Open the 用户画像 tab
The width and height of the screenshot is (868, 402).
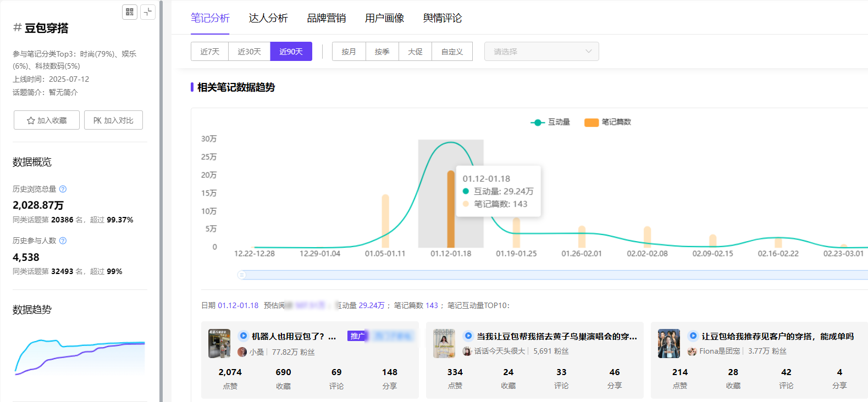[x=384, y=18]
